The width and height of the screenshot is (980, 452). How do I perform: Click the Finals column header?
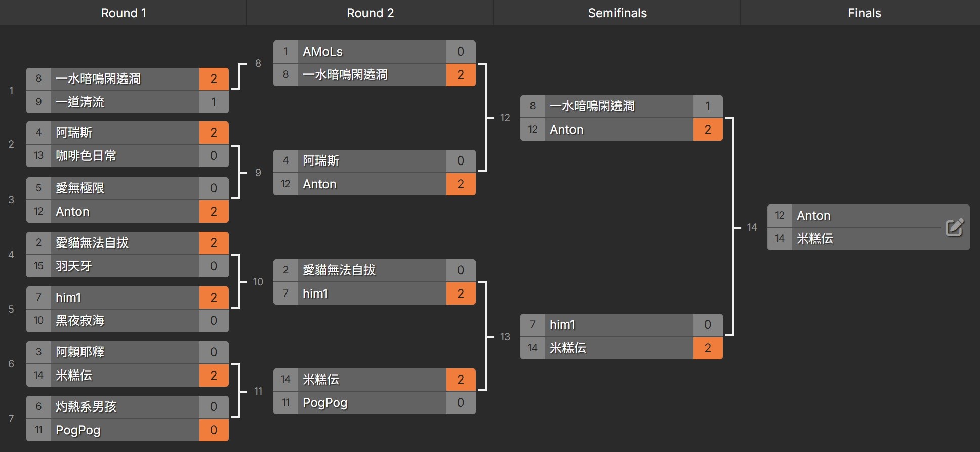click(x=864, y=13)
